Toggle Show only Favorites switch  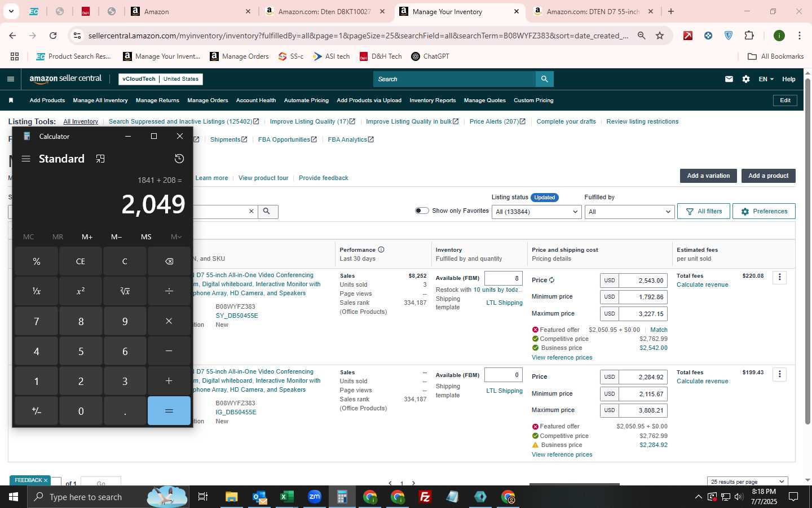point(422,211)
